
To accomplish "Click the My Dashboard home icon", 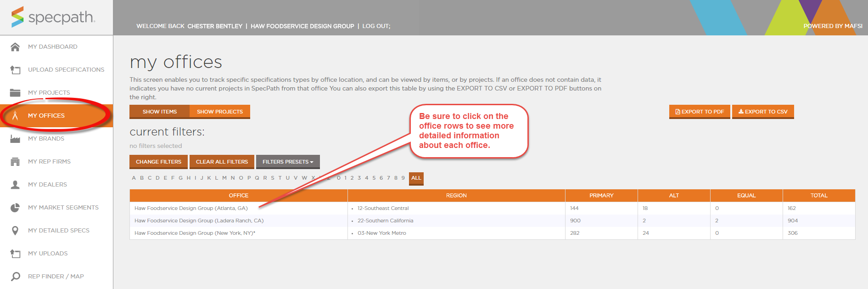I will point(15,47).
